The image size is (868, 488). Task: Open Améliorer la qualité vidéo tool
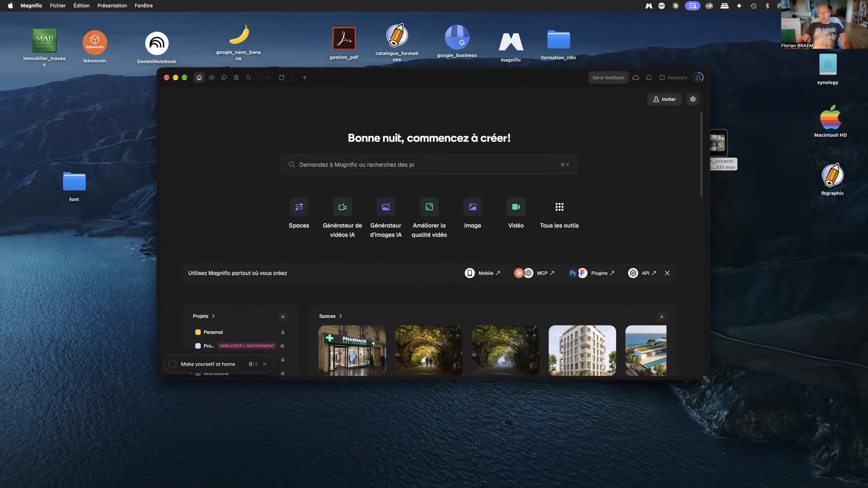click(x=429, y=218)
